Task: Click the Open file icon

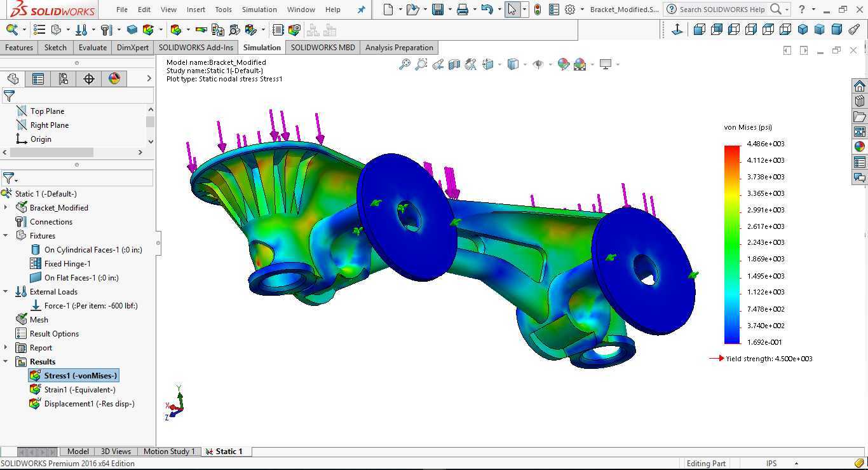Action: (412, 10)
